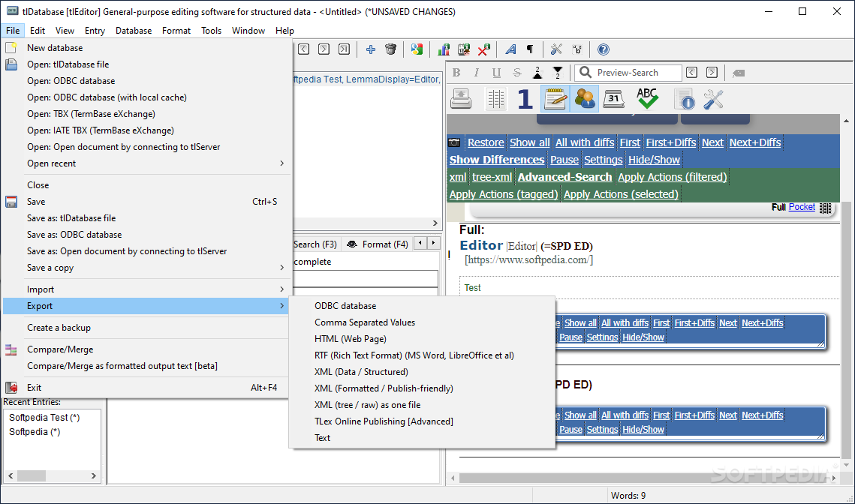
Task: Toggle the notepad with pencil icon
Action: [x=555, y=99]
